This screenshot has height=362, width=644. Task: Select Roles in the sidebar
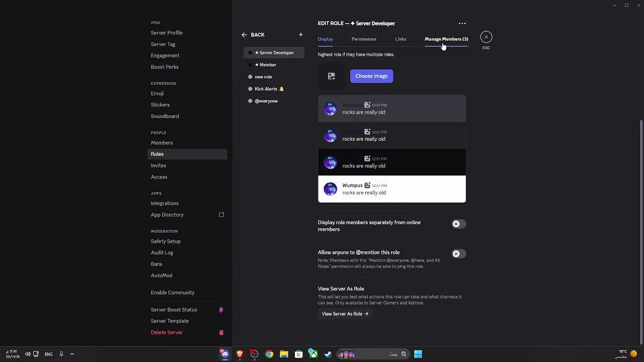(x=187, y=154)
